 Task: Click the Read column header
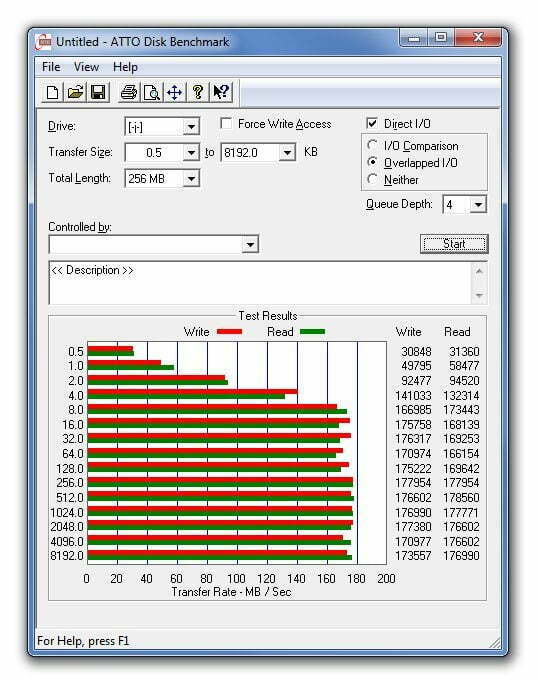pyautogui.click(x=457, y=332)
